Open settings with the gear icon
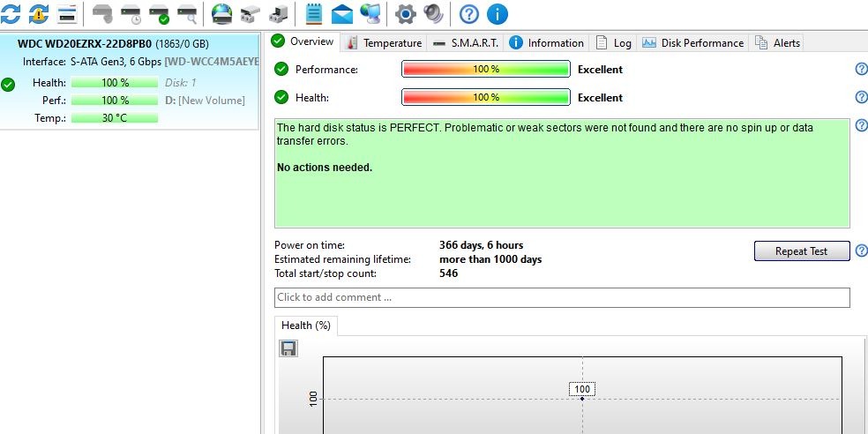Image resolution: width=868 pixels, height=434 pixels. tap(405, 13)
